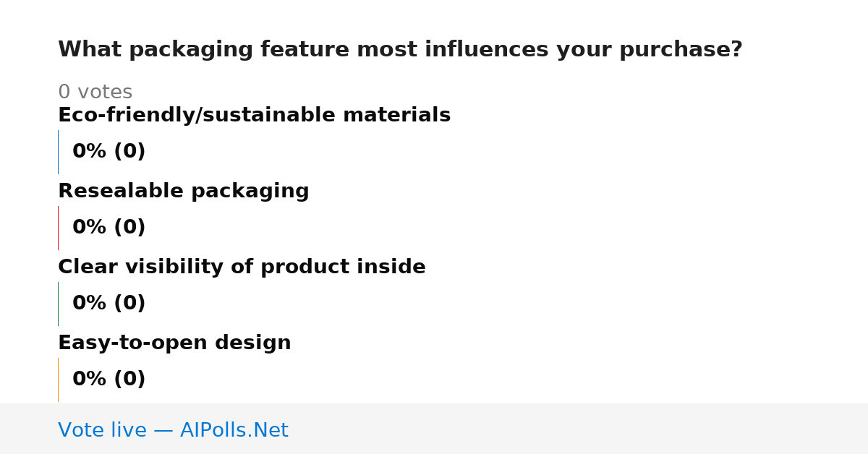Select Eco-friendly/sustainable materials option
Screen dimensions: 868x454
254,116
